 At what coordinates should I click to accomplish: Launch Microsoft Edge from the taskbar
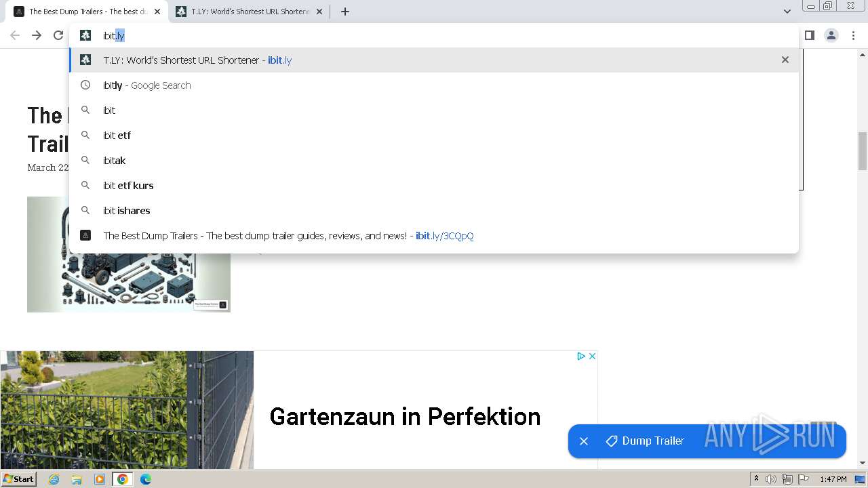pyautogui.click(x=146, y=479)
